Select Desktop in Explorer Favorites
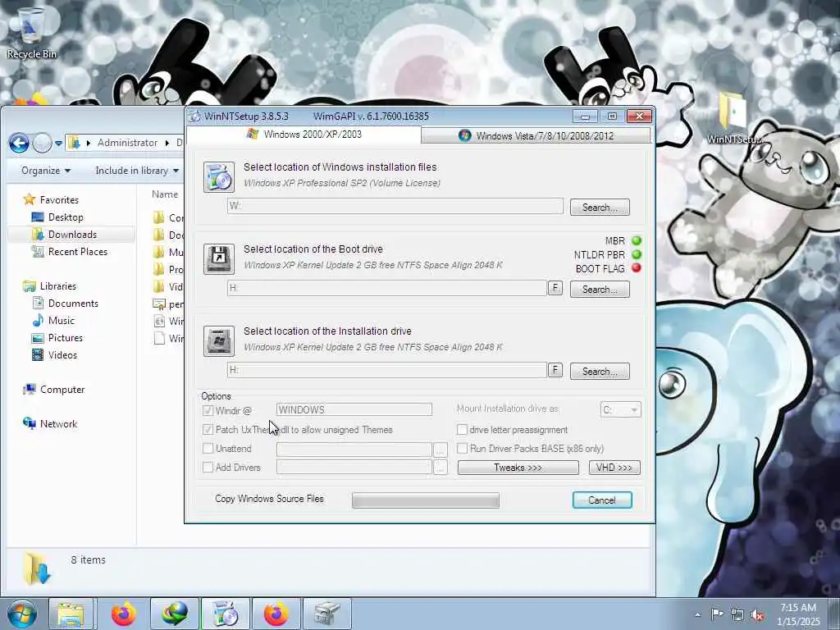Screen dimensions: 840x630 click(x=66, y=217)
